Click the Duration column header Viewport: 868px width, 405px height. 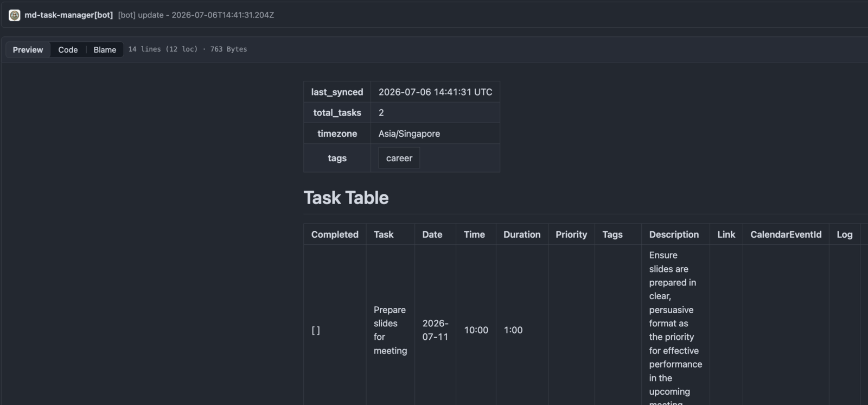(522, 235)
